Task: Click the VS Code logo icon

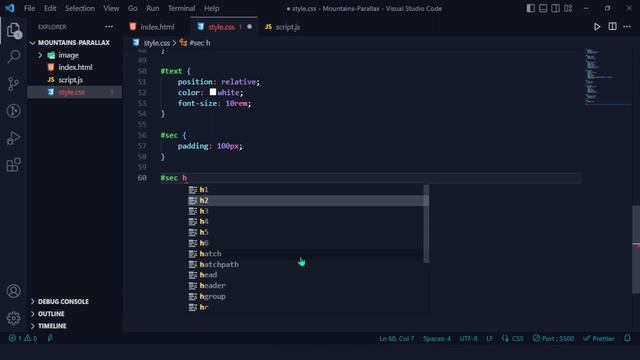Action: click(9, 8)
